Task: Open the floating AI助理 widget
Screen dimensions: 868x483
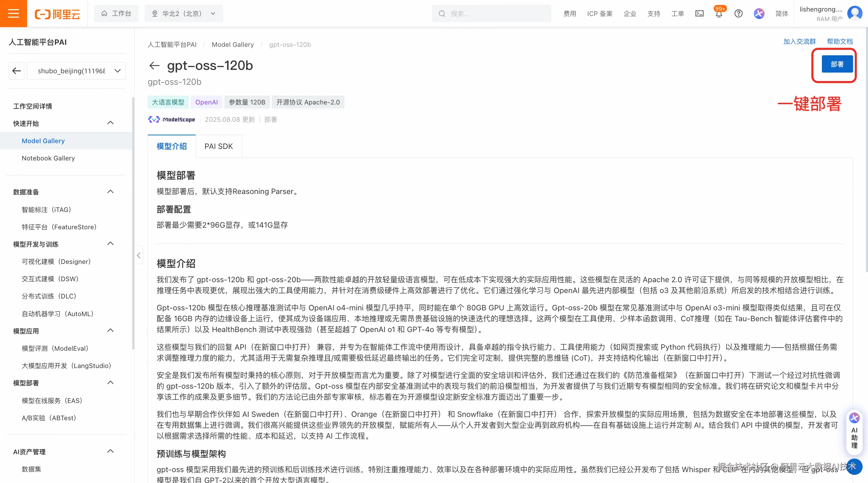Action: (854, 432)
